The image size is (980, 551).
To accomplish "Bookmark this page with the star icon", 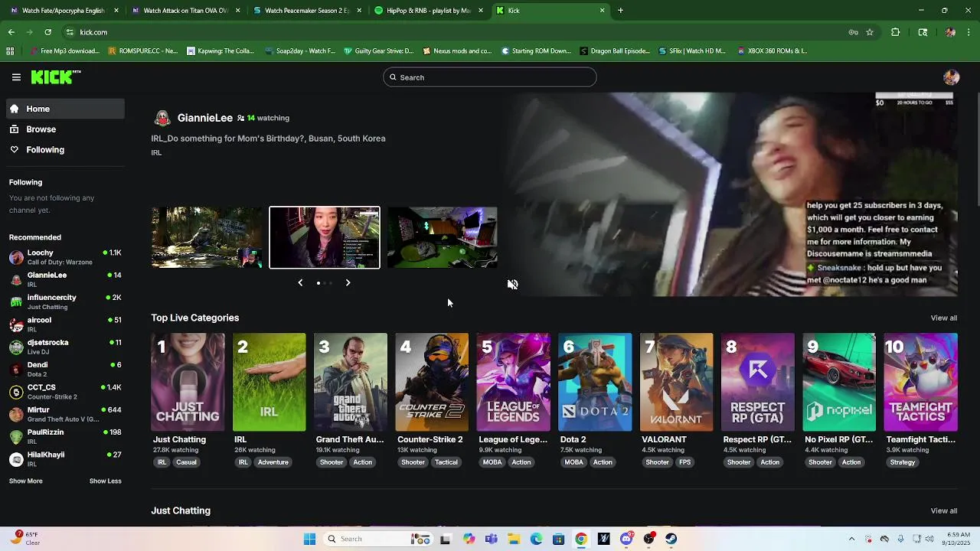I will coord(870,32).
